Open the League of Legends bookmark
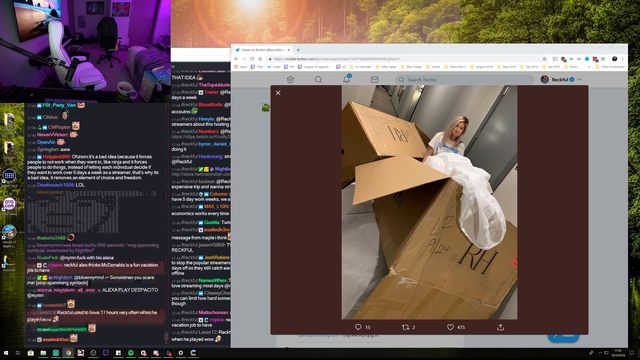640x360 pixels. point(313,67)
